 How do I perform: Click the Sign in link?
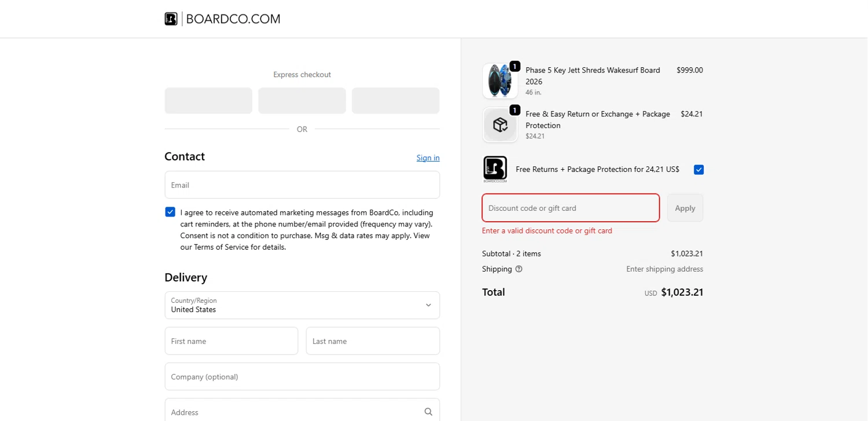428,158
